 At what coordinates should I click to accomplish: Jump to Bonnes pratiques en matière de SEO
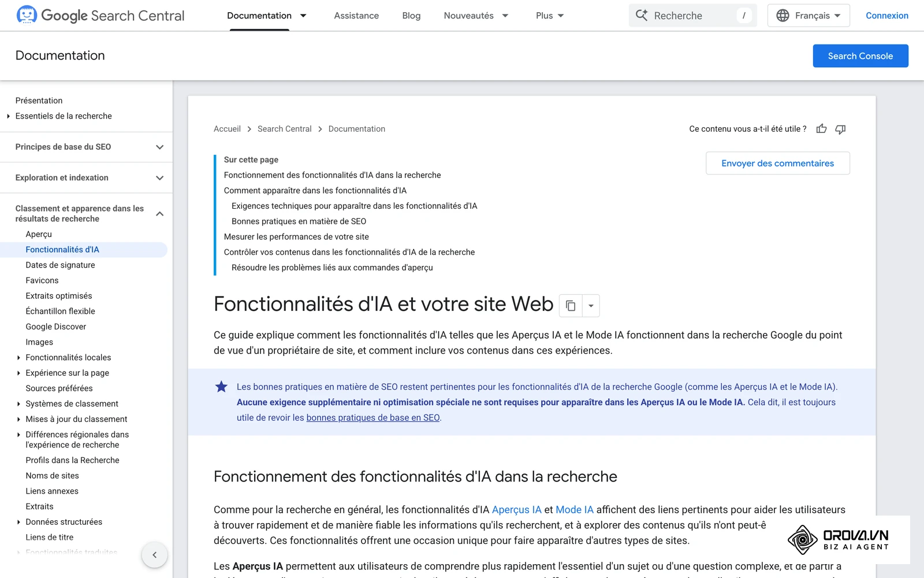point(299,221)
